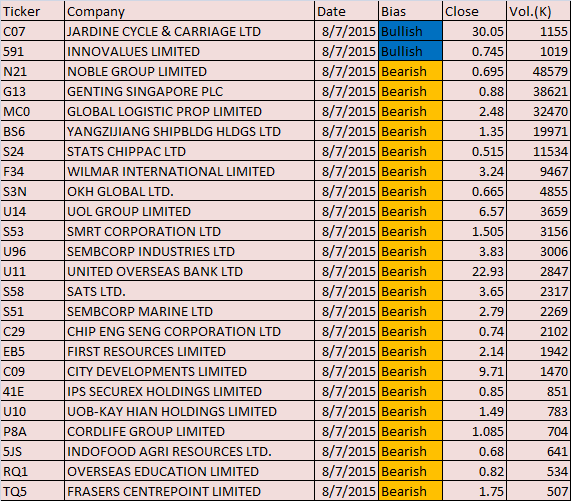Click the Bearish cell for Wilmar International
Screen dimensions: 571x501
point(410,171)
